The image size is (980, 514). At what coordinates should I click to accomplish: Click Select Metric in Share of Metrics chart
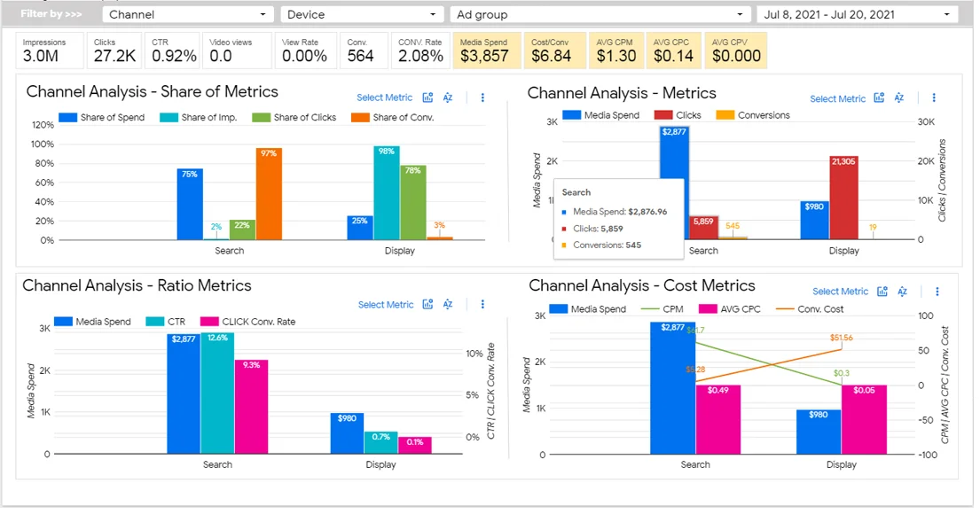tap(384, 98)
